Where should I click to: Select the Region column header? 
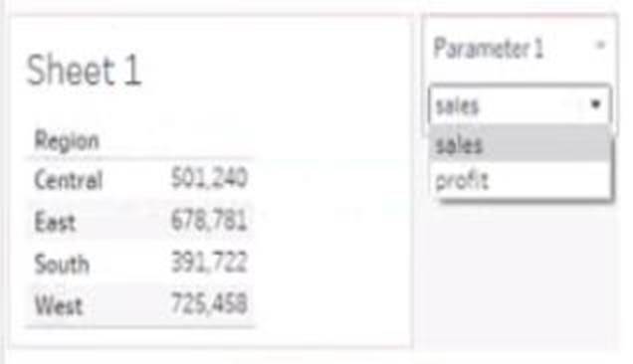click(x=67, y=140)
